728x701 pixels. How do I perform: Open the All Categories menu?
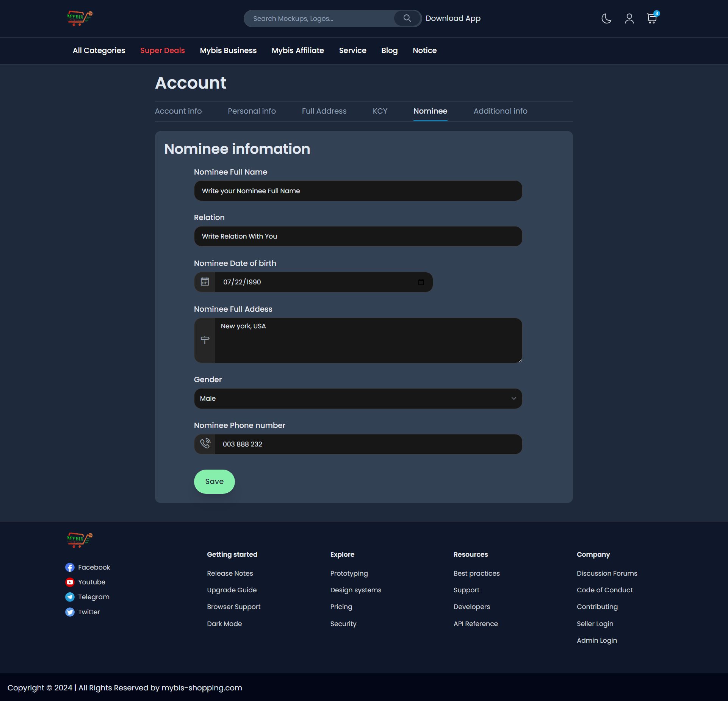click(x=99, y=50)
